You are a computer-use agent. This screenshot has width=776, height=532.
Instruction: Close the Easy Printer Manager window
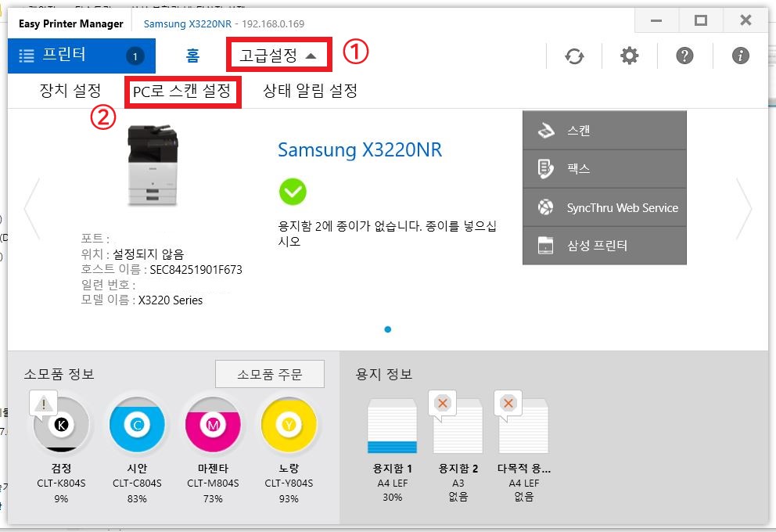[745, 21]
